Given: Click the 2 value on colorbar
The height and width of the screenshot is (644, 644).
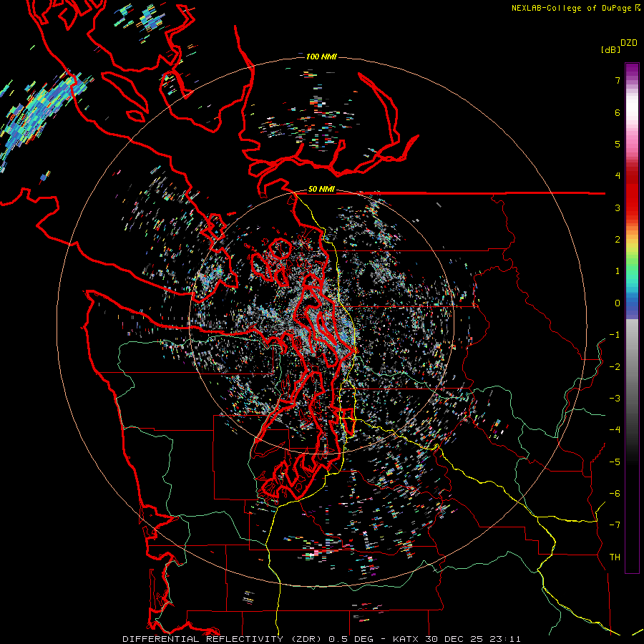Looking at the screenshot, I should point(618,240).
